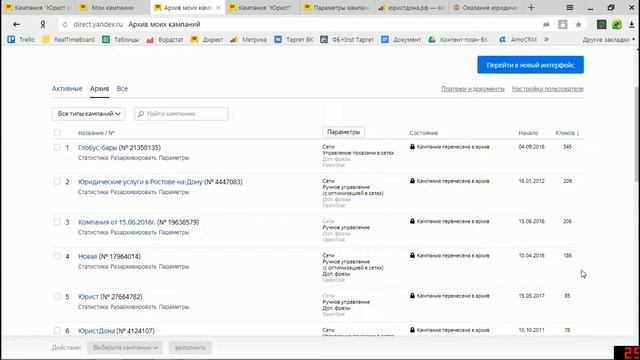640x360 pixels.
Task: Click the page vertical scrollbar
Action: click(x=637, y=135)
